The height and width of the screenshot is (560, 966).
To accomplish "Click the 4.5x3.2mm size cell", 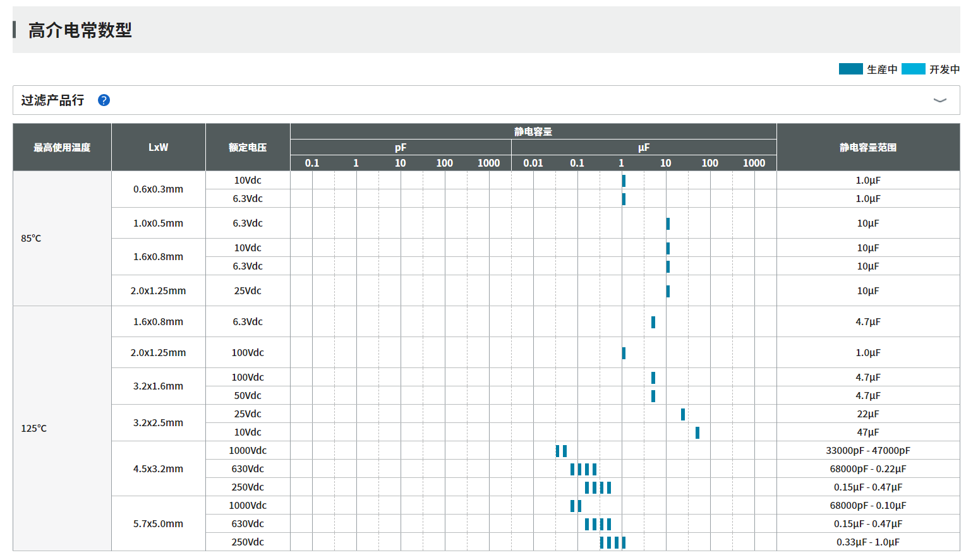I will [x=158, y=468].
